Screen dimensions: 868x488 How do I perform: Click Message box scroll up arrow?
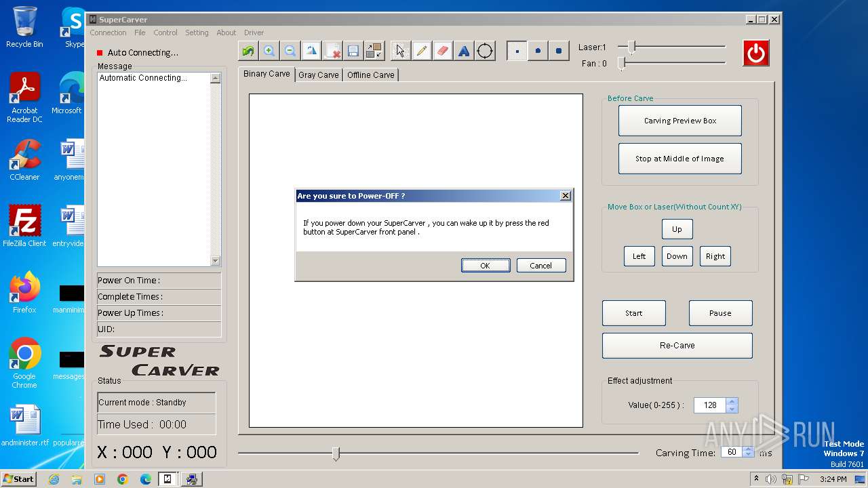click(215, 79)
